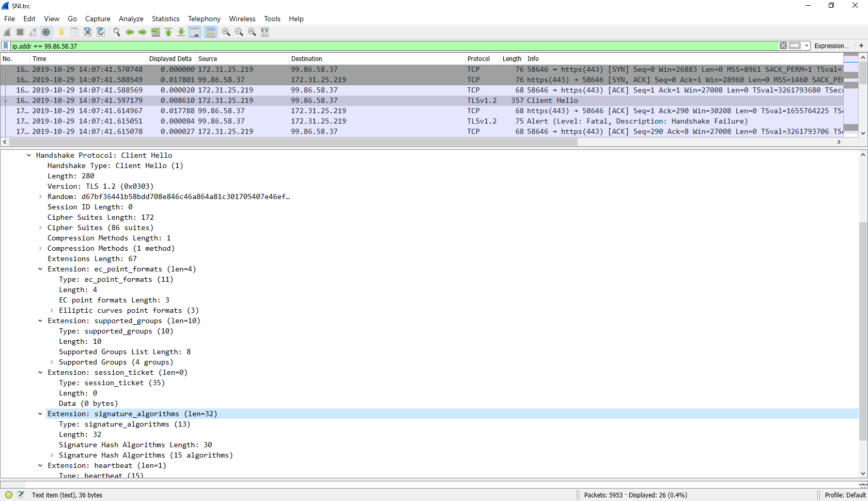Reload the capture file
868x501 pixels.
click(x=101, y=32)
